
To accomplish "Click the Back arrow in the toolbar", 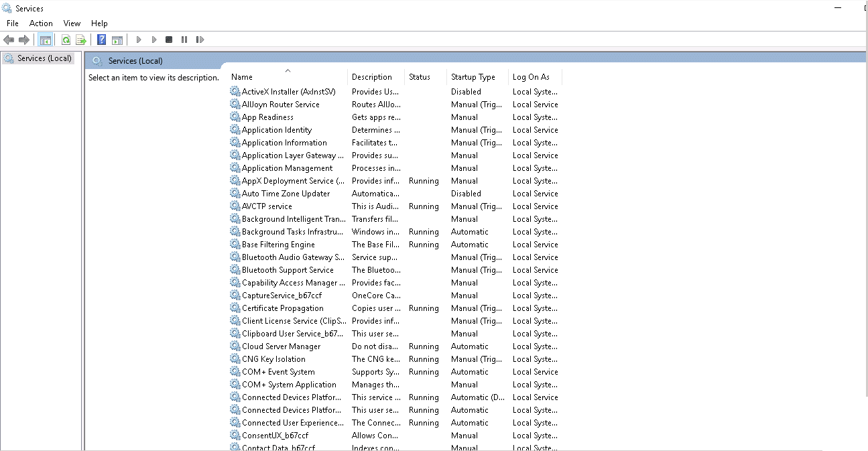I will [9, 40].
